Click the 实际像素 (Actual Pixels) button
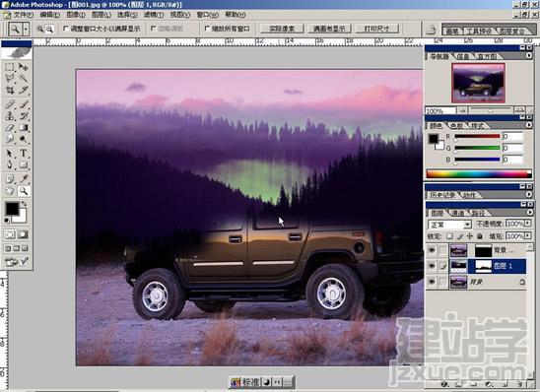540x392 pixels. click(x=282, y=29)
